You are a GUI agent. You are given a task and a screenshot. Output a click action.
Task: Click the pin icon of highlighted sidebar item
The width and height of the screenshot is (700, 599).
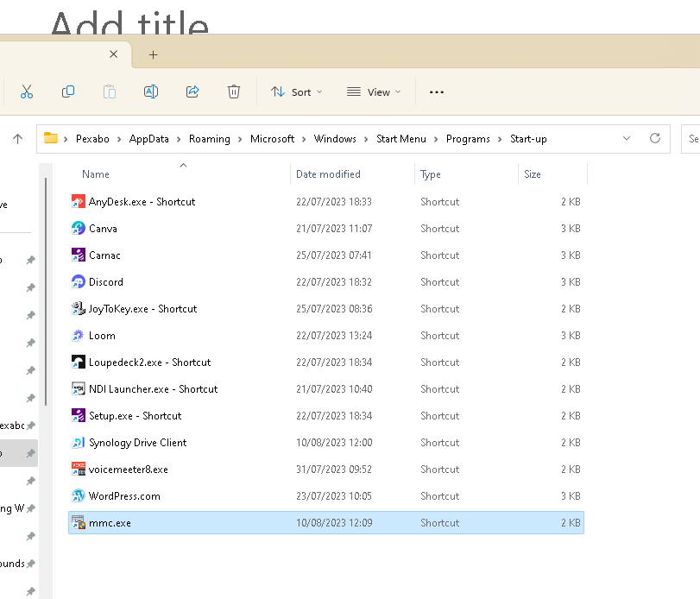[x=30, y=453]
